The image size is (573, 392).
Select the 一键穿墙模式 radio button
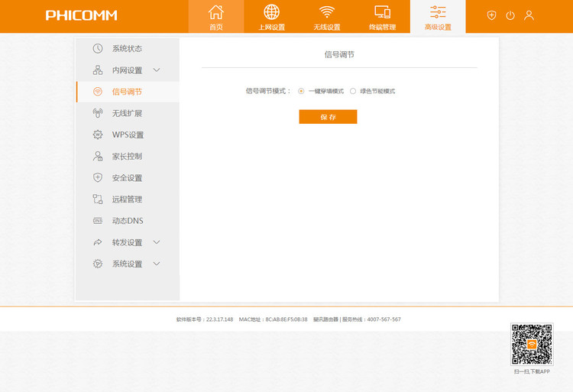pos(301,91)
